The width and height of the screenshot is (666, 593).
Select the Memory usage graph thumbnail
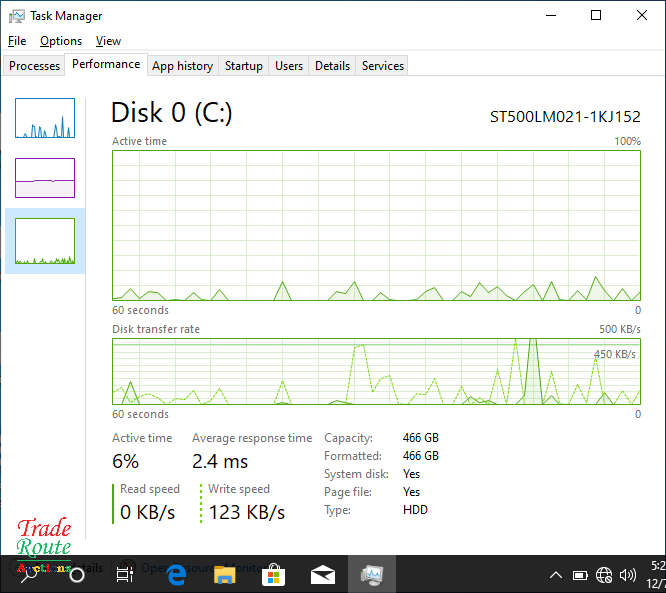pos(45,177)
